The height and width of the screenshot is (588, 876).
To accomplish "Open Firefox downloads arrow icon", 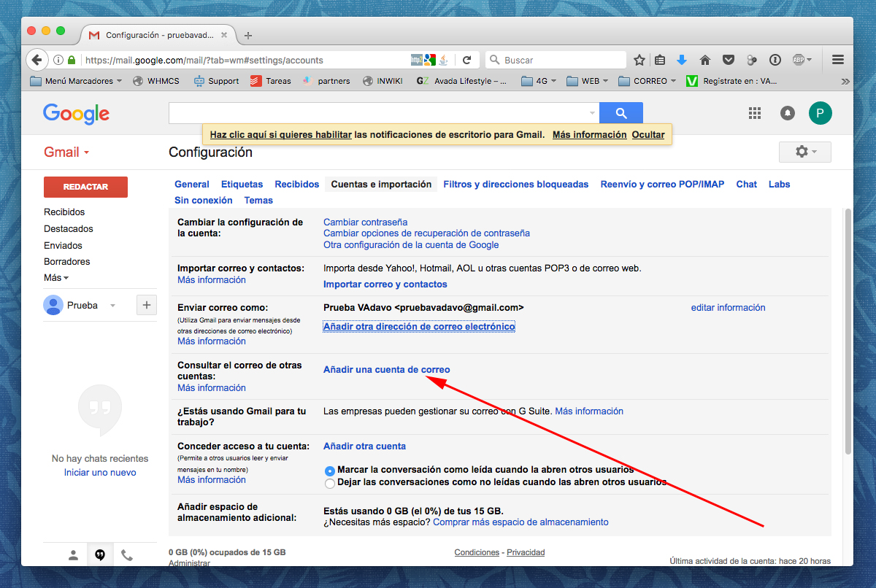I will (682, 60).
